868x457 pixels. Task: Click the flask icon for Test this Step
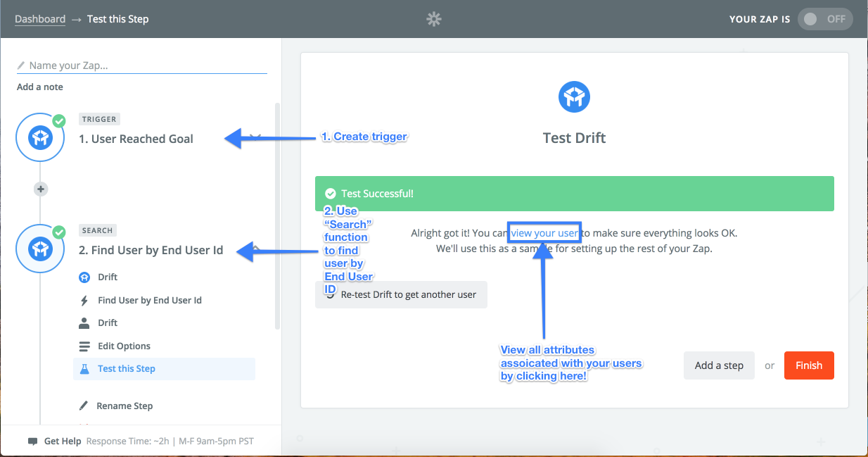click(84, 368)
